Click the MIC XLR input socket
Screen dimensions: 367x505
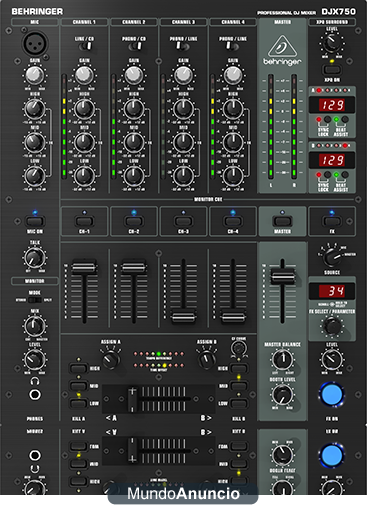(35, 43)
